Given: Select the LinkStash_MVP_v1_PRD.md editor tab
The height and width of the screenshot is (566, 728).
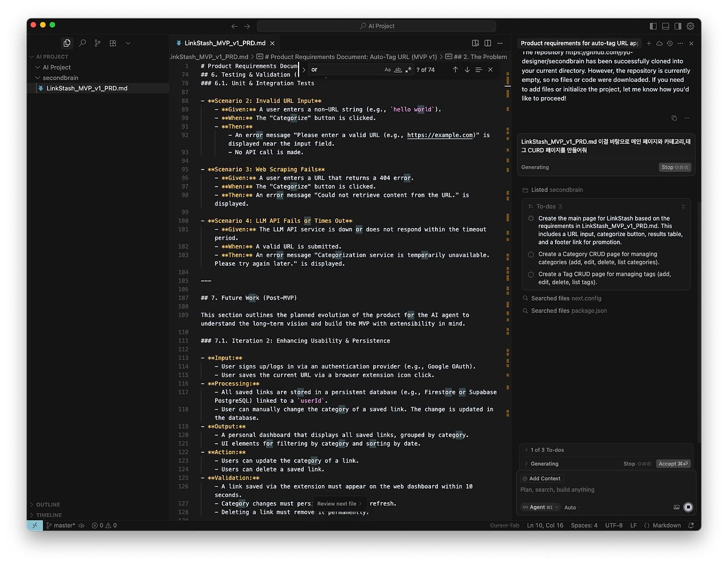Looking at the screenshot, I should coord(225,43).
